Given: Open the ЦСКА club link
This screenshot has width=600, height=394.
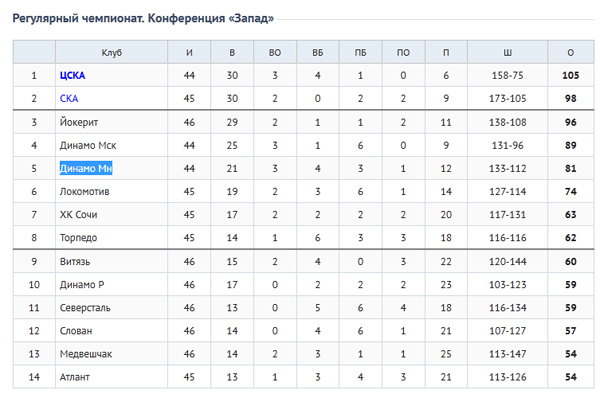Looking at the screenshot, I should (72, 75).
